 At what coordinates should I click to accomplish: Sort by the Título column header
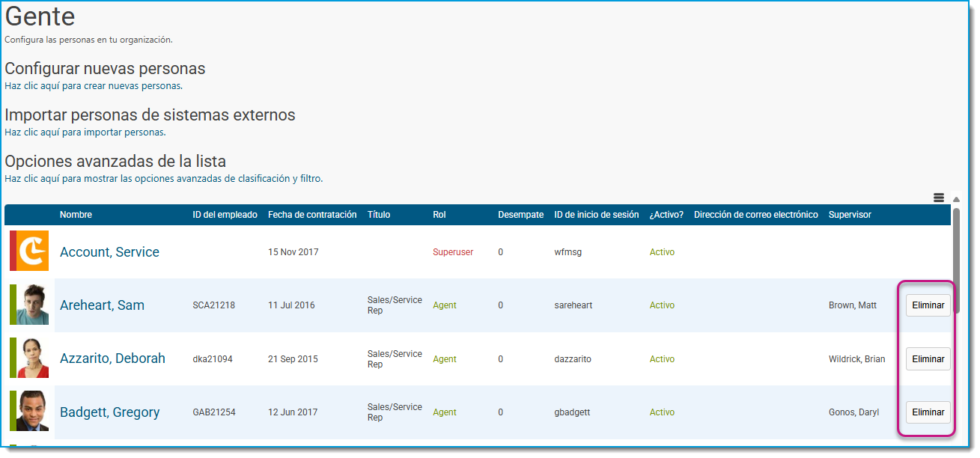point(379,215)
